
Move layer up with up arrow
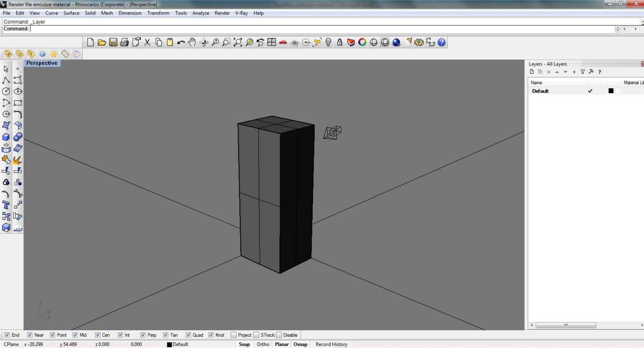click(557, 72)
